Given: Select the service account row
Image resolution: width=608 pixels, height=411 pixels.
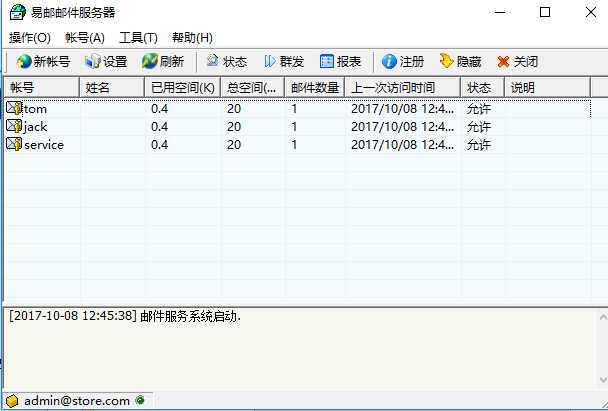Looking at the screenshot, I should [x=298, y=145].
